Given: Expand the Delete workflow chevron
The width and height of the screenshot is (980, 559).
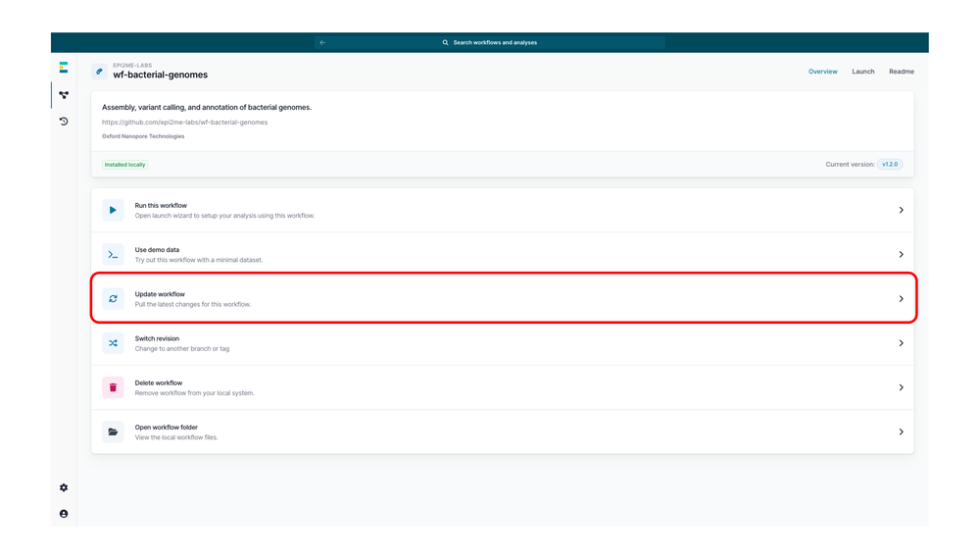Looking at the screenshot, I should [902, 387].
